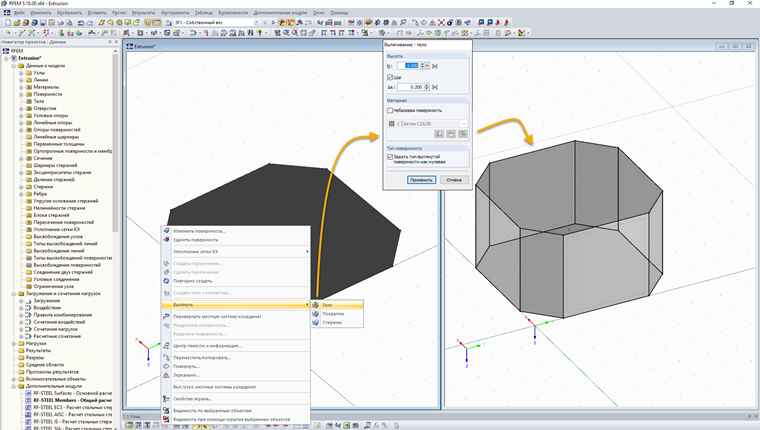Choose Переместить/копировать in context menu
760x430 pixels.
tap(236, 358)
